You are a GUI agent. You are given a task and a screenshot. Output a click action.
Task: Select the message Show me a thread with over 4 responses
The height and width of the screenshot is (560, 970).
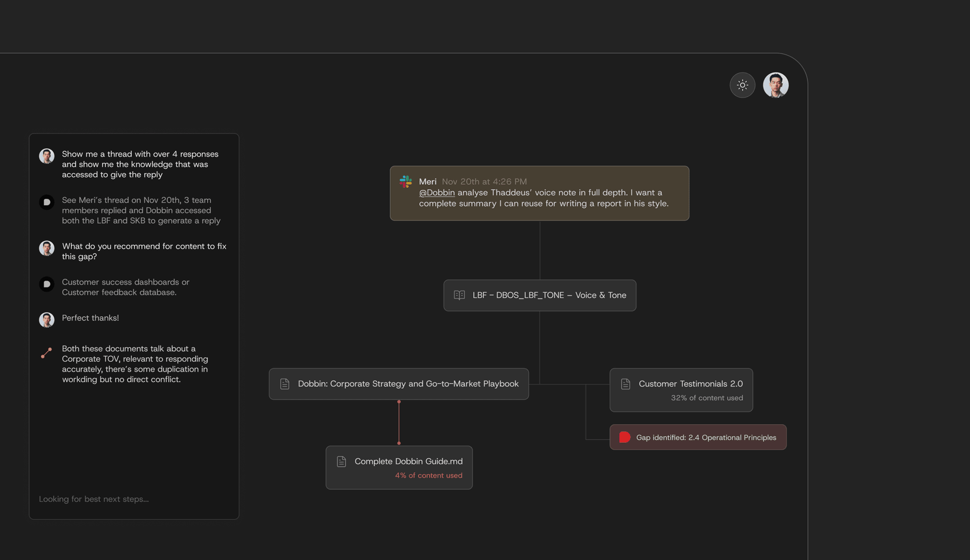point(140,164)
